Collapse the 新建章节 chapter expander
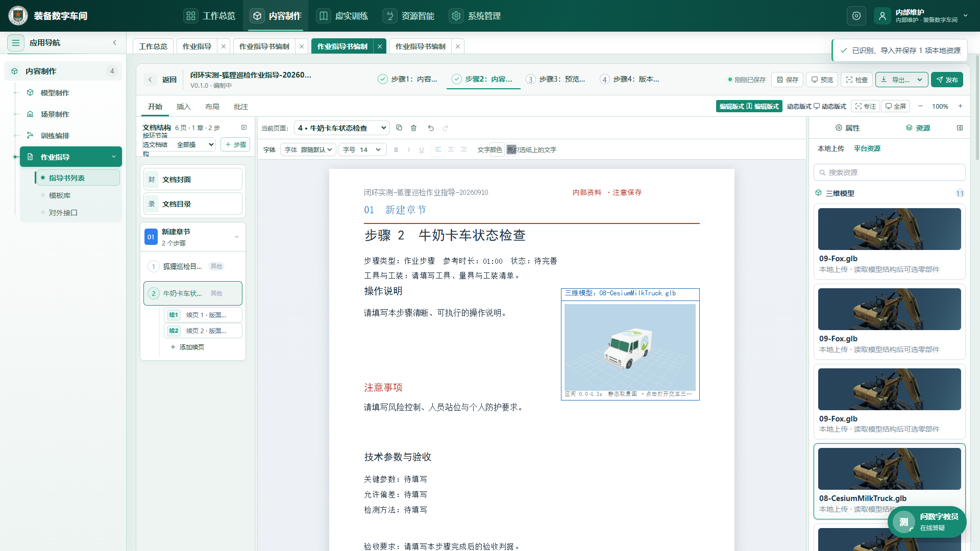This screenshot has width=980, height=551. tap(236, 237)
